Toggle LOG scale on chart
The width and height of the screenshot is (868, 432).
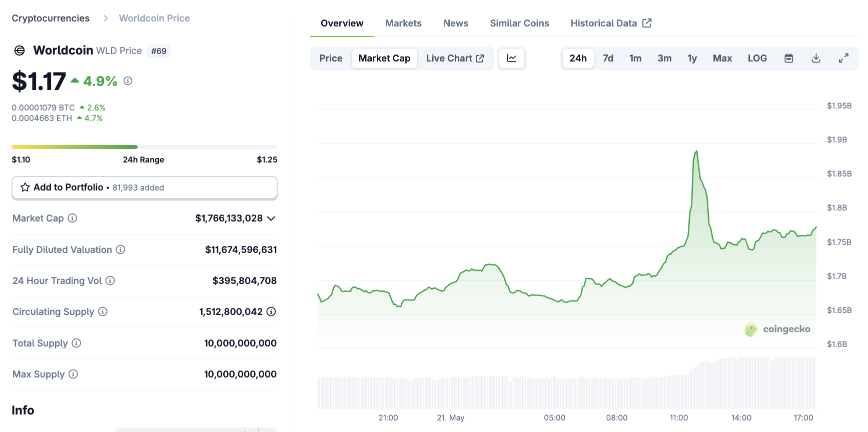coord(757,58)
